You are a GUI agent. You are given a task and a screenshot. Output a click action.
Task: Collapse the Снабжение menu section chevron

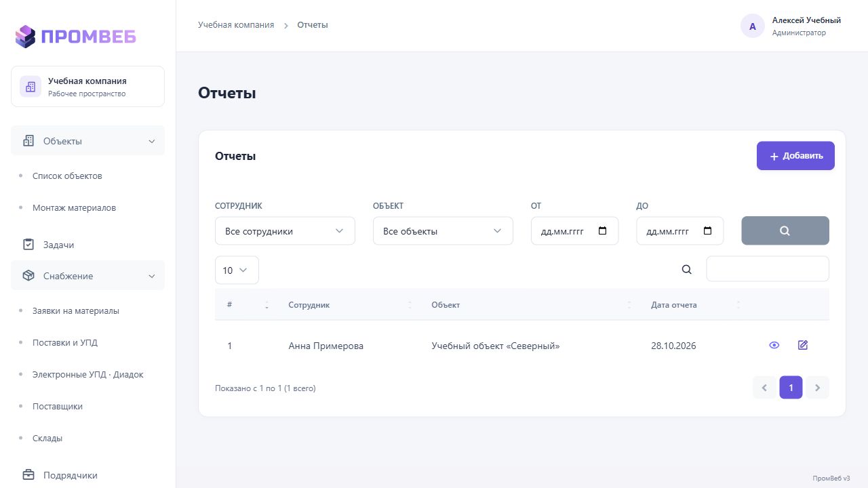pos(152,276)
